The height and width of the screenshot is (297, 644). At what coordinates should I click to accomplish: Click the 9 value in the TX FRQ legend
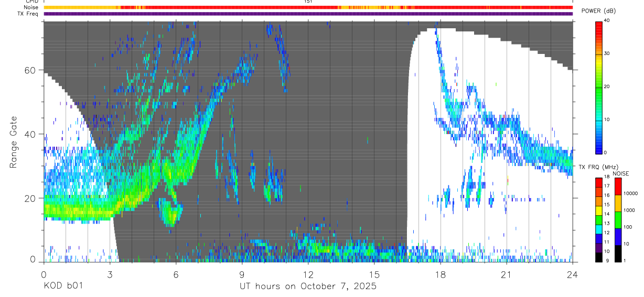607,260
